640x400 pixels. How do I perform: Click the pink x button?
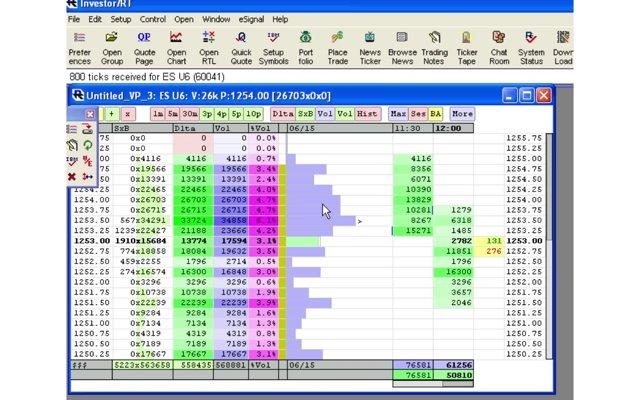tap(128, 114)
